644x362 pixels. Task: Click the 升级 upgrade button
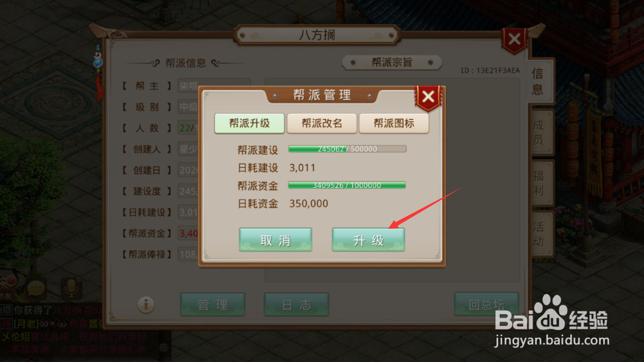coord(368,240)
